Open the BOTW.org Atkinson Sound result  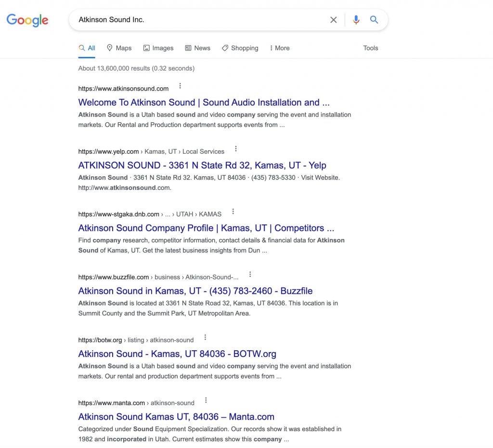coord(177,354)
